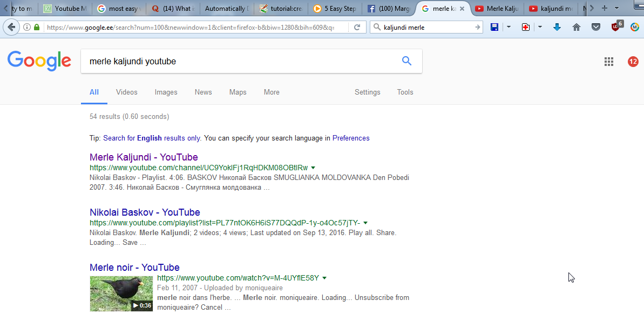This screenshot has width=644, height=327.
Task: Go to the Firefox Home page icon
Action: (x=577, y=27)
